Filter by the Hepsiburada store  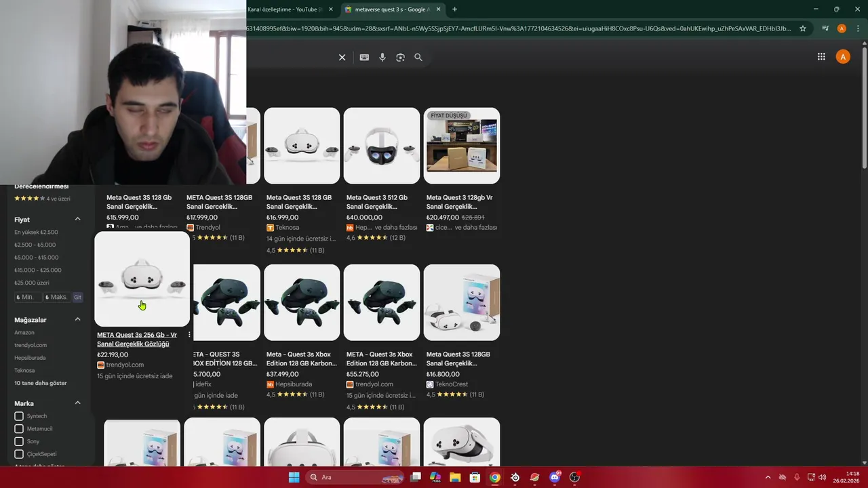tap(30, 358)
